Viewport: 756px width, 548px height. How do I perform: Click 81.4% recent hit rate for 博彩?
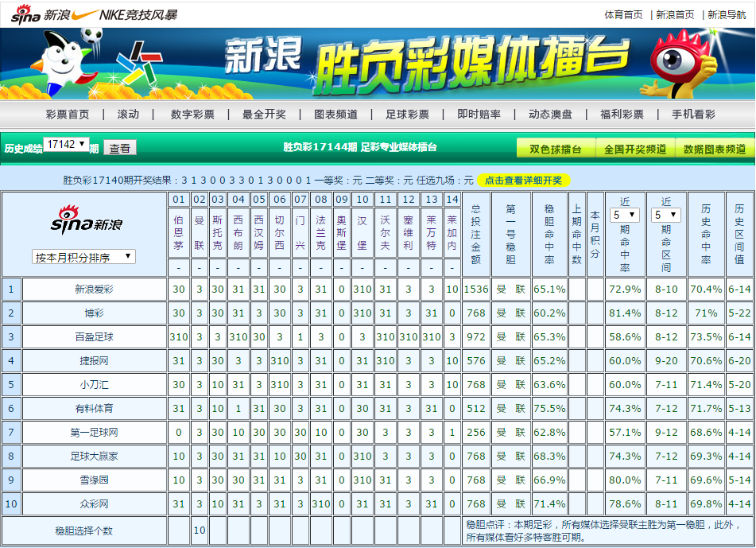pos(625,313)
